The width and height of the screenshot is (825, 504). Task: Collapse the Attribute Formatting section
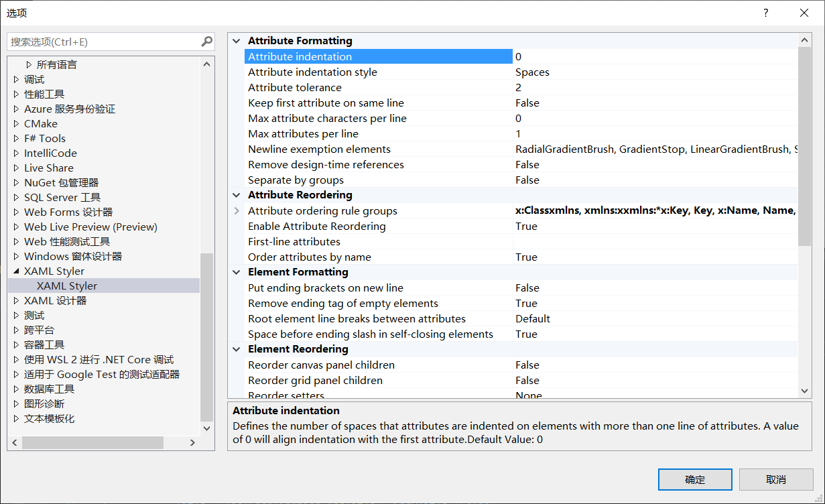(x=236, y=41)
